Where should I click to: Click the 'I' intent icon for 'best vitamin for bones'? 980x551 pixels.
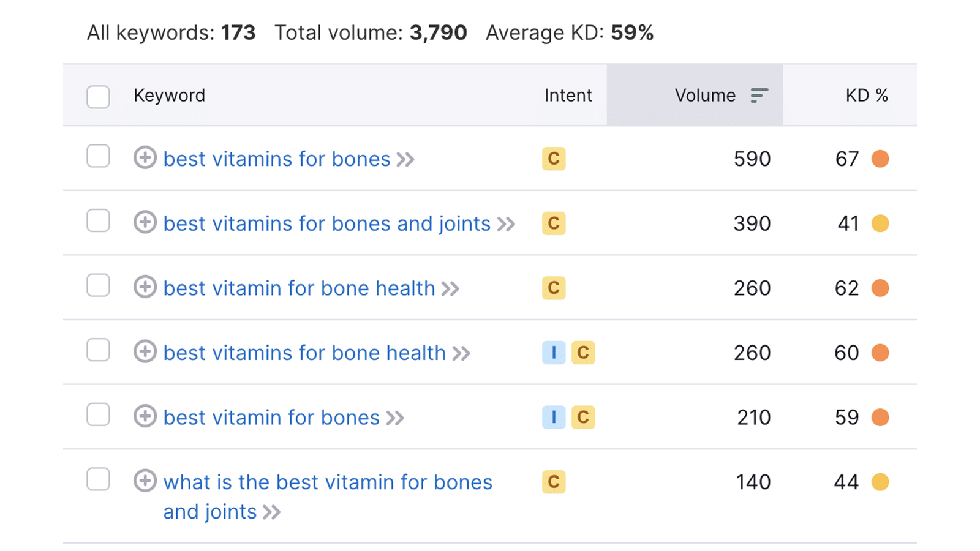click(553, 417)
